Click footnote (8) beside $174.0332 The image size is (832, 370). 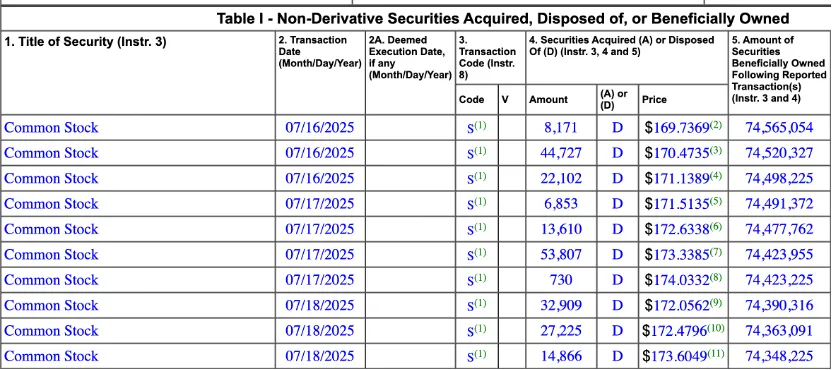click(x=716, y=278)
